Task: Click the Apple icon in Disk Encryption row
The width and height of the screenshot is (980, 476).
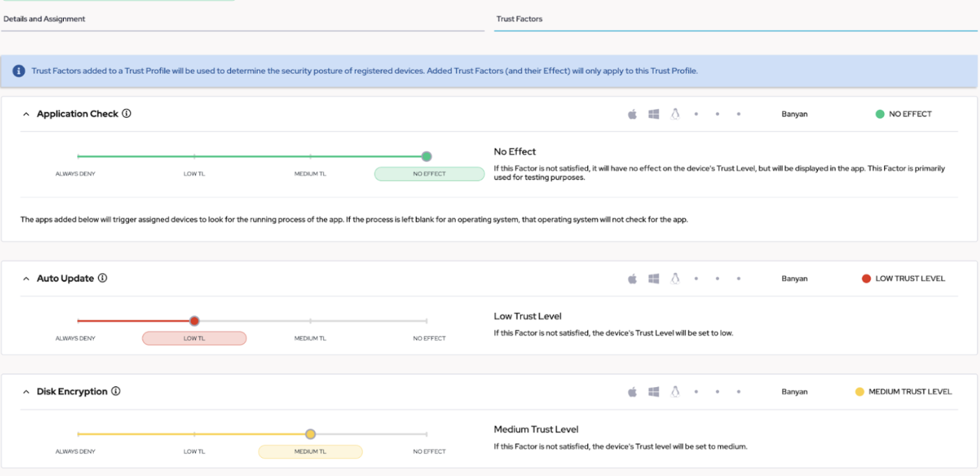Action: (632, 392)
